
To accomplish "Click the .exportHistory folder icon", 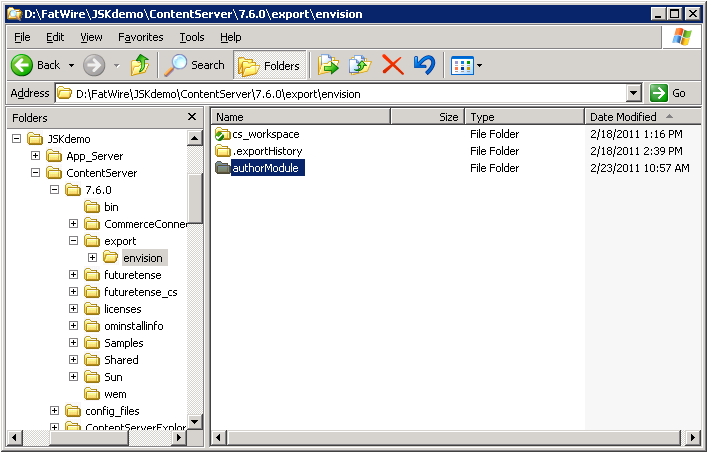I will (223, 151).
